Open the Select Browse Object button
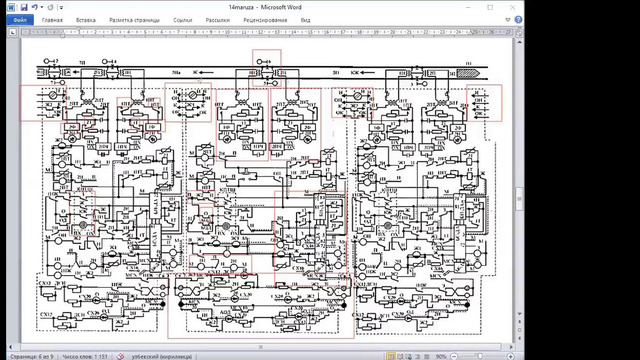 (519, 330)
